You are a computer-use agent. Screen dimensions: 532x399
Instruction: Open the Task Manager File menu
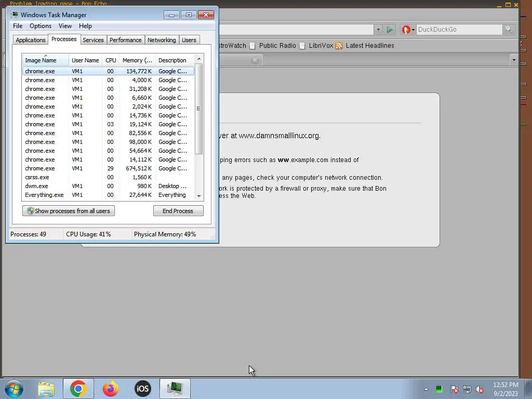[18, 26]
